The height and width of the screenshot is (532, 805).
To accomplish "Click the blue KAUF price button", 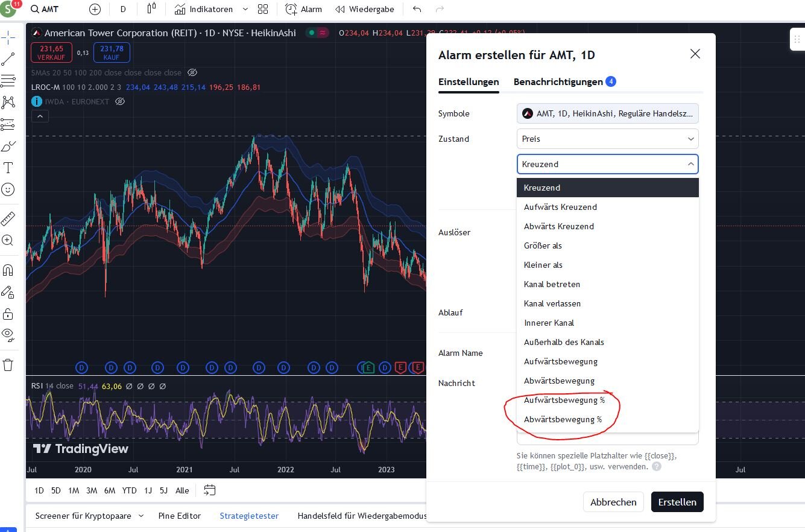I will tap(112, 52).
